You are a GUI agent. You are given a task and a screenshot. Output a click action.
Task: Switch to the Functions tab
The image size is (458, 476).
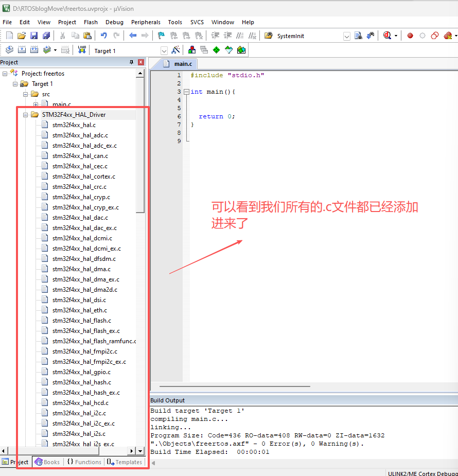click(x=83, y=462)
